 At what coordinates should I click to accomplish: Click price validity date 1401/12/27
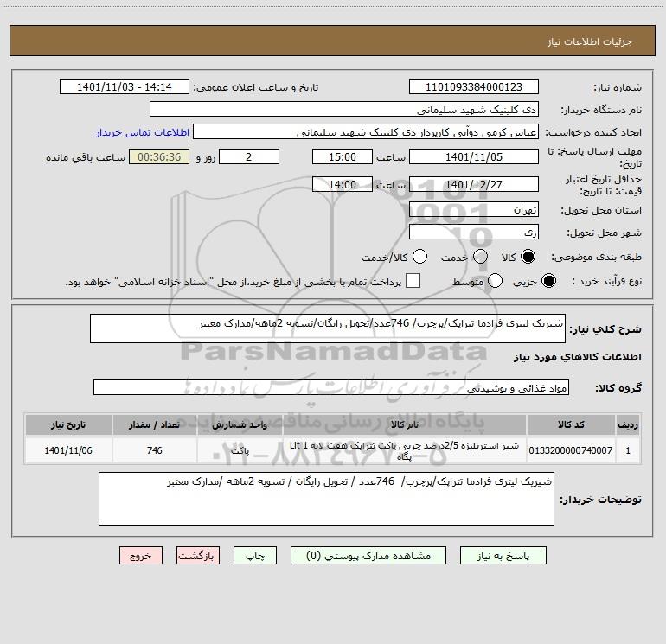coord(474,184)
